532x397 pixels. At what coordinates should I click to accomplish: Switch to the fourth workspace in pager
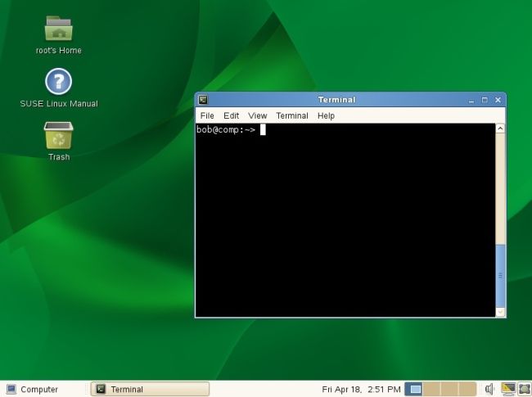[x=467, y=389]
